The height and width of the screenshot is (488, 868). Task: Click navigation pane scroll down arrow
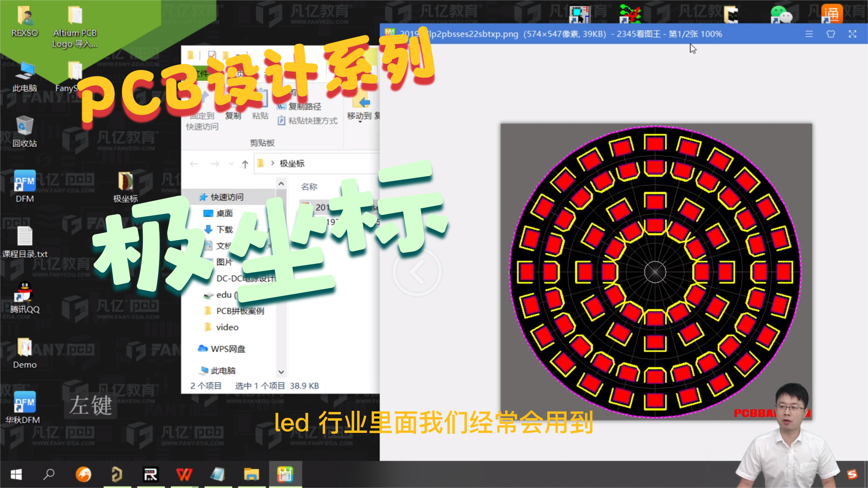click(x=281, y=372)
